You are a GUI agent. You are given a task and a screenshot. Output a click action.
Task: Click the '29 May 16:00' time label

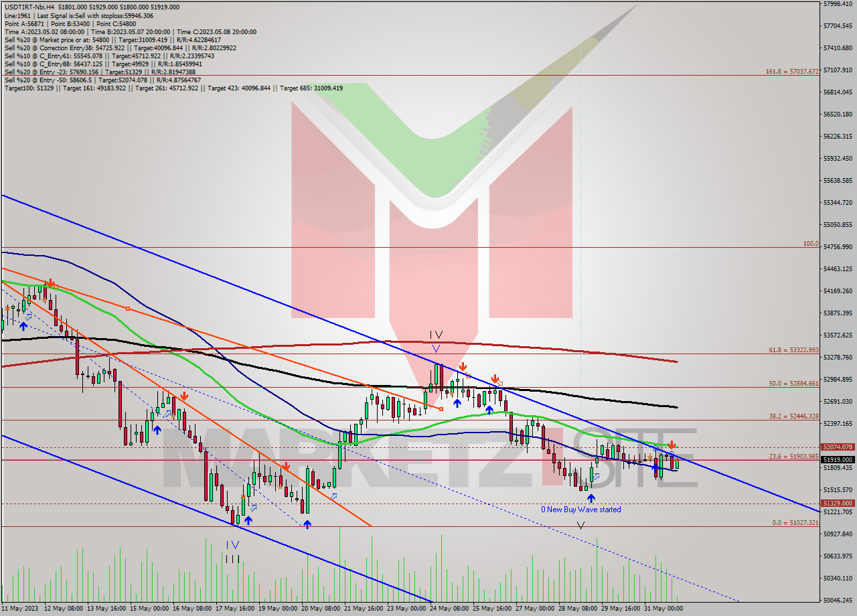[x=621, y=609]
